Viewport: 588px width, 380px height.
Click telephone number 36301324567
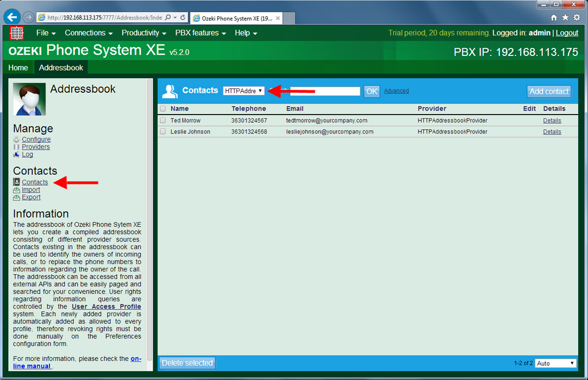(x=249, y=121)
